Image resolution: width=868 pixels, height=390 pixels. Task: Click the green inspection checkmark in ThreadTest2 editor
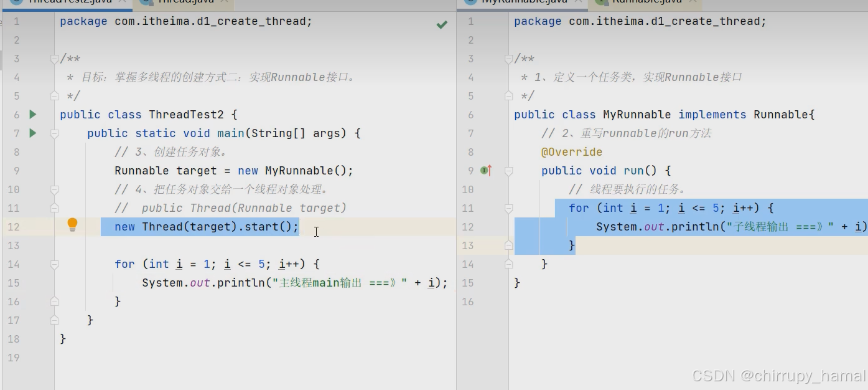click(x=442, y=24)
